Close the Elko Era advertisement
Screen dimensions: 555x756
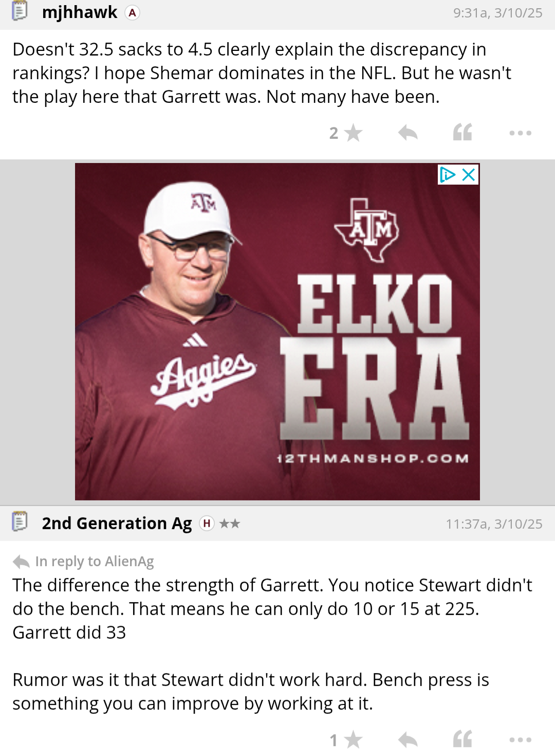(469, 175)
